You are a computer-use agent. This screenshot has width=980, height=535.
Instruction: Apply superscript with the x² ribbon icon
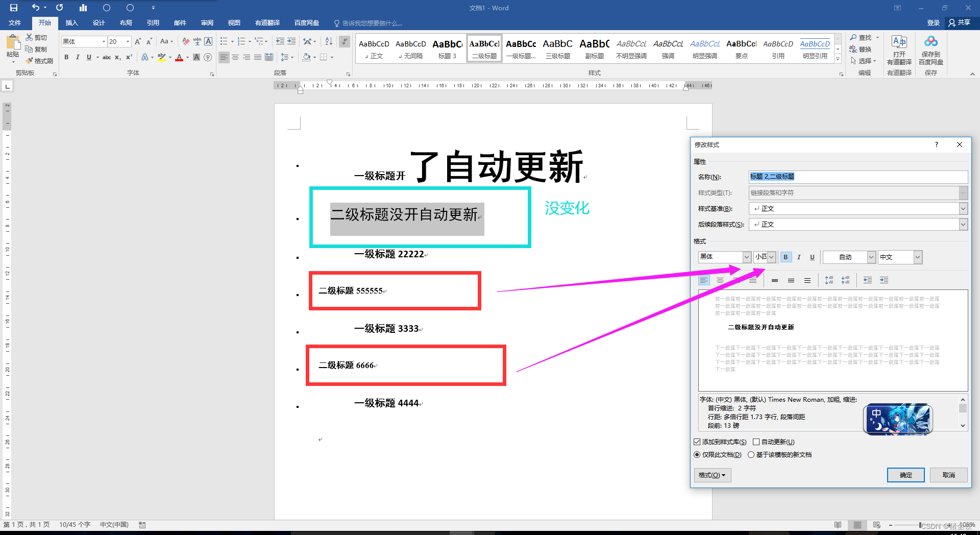click(x=129, y=57)
